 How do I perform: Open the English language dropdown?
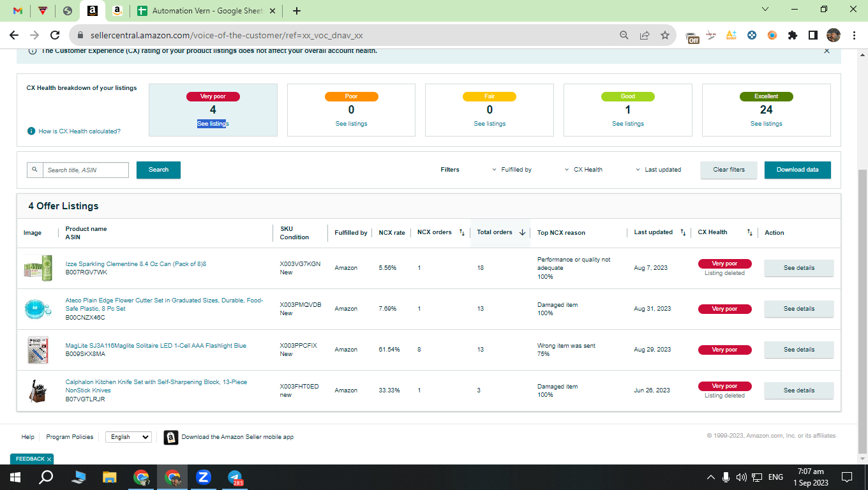pyautogui.click(x=128, y=437)
